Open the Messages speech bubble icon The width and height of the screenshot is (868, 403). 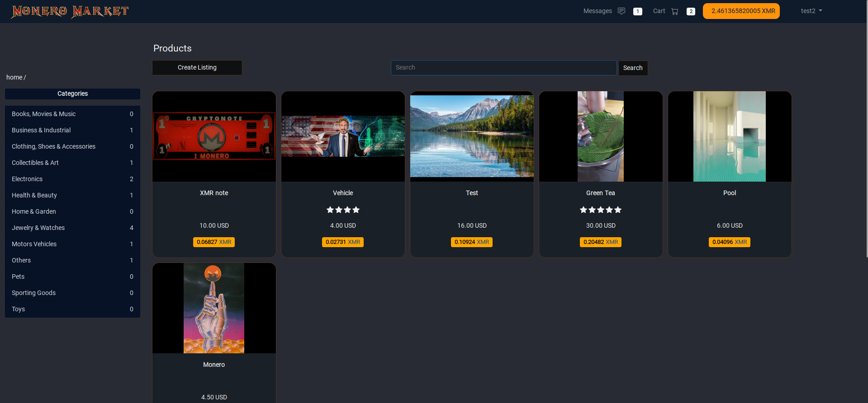click(x=621, y=11)
